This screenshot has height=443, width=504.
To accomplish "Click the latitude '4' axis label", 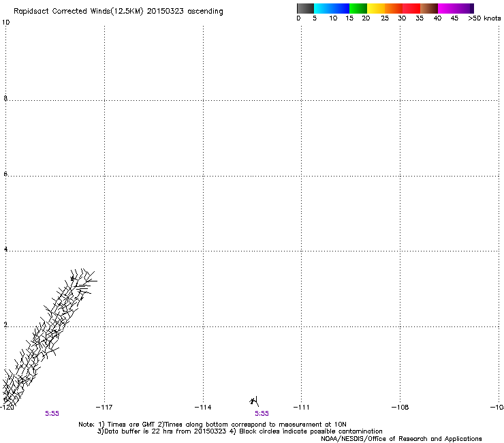I will pyautogui.click(x=5, y=249).
